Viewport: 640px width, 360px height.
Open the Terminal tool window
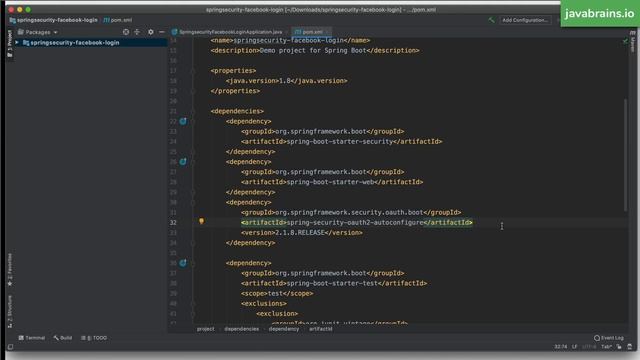click(32, 338)
